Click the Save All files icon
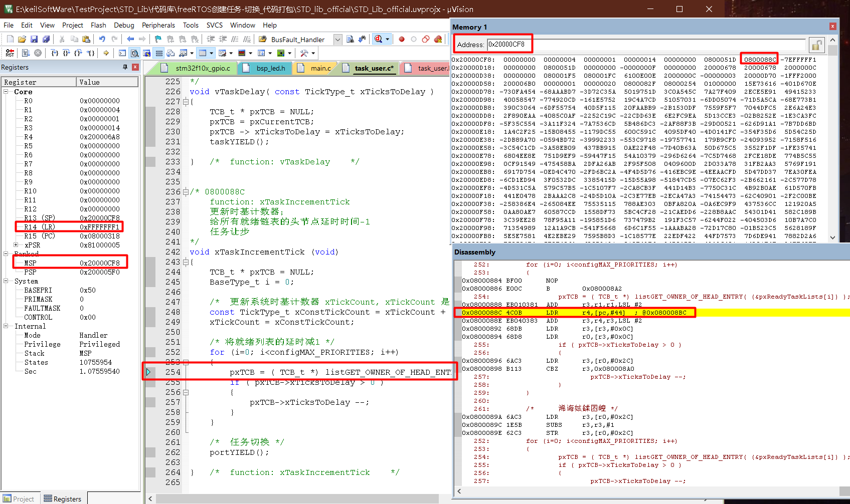The height and width of the screenshot is (504, 850). (46, 39)
